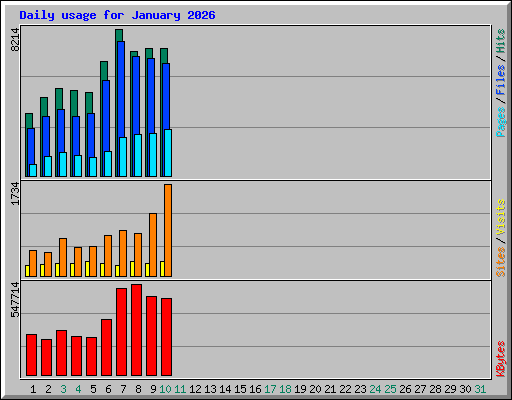The width and height of the screenshot is (512, 400).
Task: Click the yellow Visits bar for day 5
Action: 87,269
